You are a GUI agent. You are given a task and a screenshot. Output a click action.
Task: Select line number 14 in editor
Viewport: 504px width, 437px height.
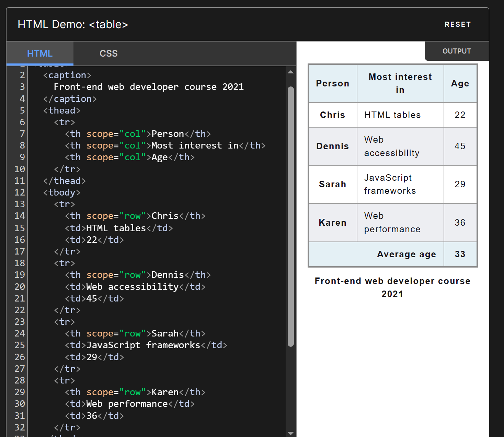click(x=20, y=216)
